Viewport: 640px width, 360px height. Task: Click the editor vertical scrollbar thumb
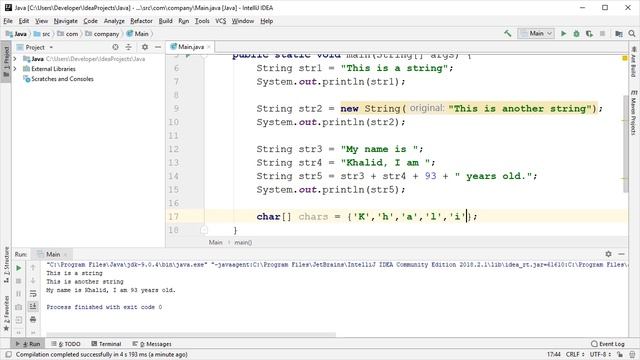click(626, 144)
